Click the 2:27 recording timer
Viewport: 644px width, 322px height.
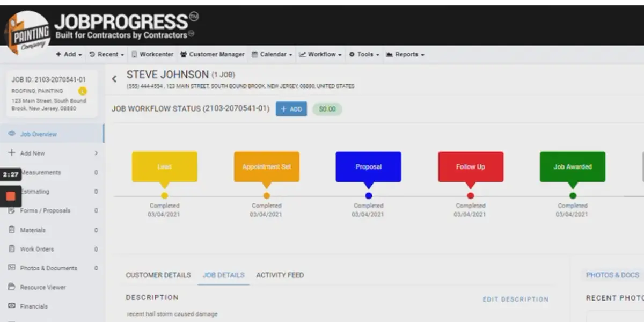click(11, 175)
